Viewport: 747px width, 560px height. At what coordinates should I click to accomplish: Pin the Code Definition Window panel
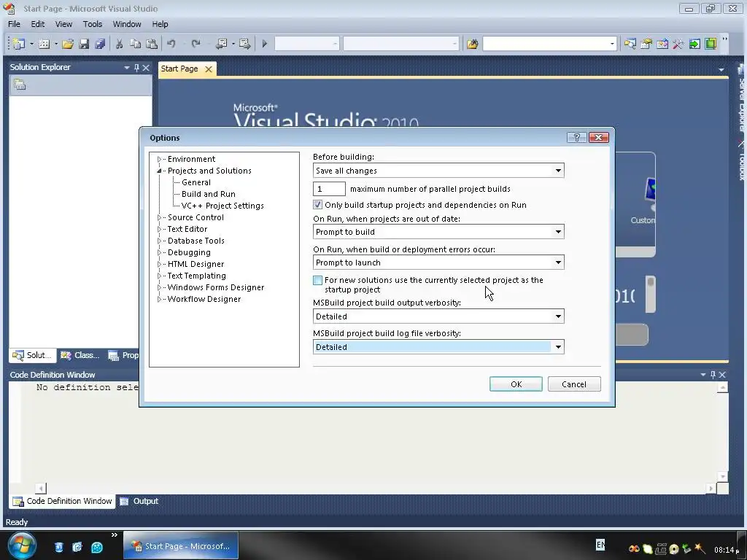click(x=713, y=375)
